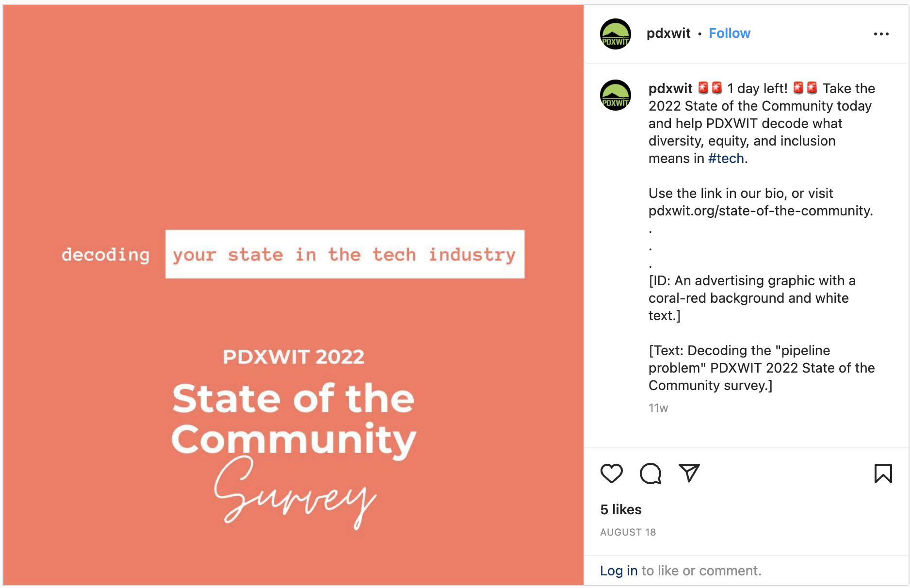Like the post with the heart icon
The height and width of the screenshot is (588, 910).
(611, 474)
